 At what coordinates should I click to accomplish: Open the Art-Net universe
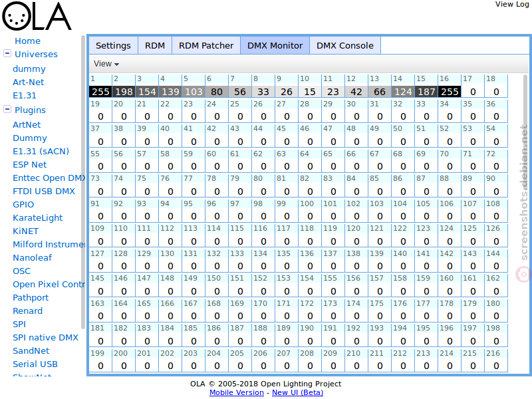pos(28,82)
